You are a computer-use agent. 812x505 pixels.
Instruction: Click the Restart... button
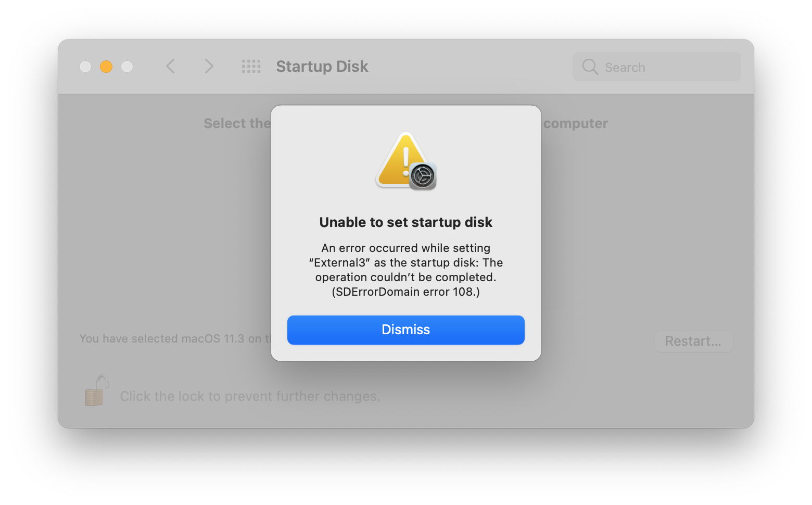pos(693,341)
